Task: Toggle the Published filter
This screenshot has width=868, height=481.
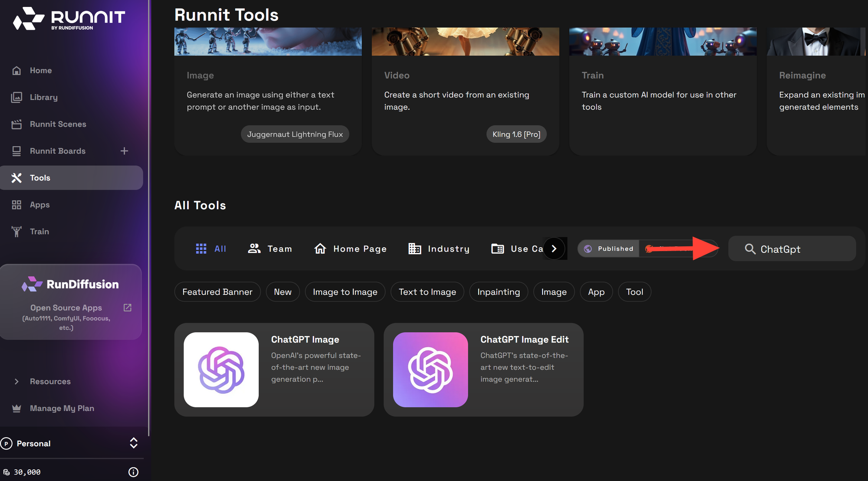Action: pos(608,249)
